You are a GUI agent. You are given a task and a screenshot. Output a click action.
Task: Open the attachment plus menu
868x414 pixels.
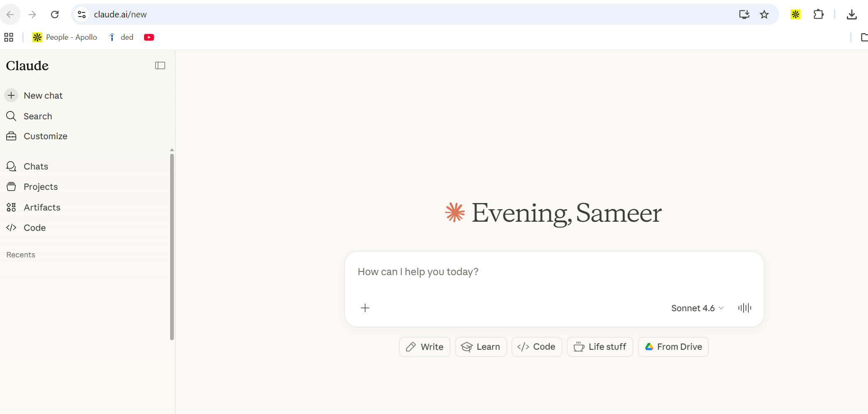[365, 308]
